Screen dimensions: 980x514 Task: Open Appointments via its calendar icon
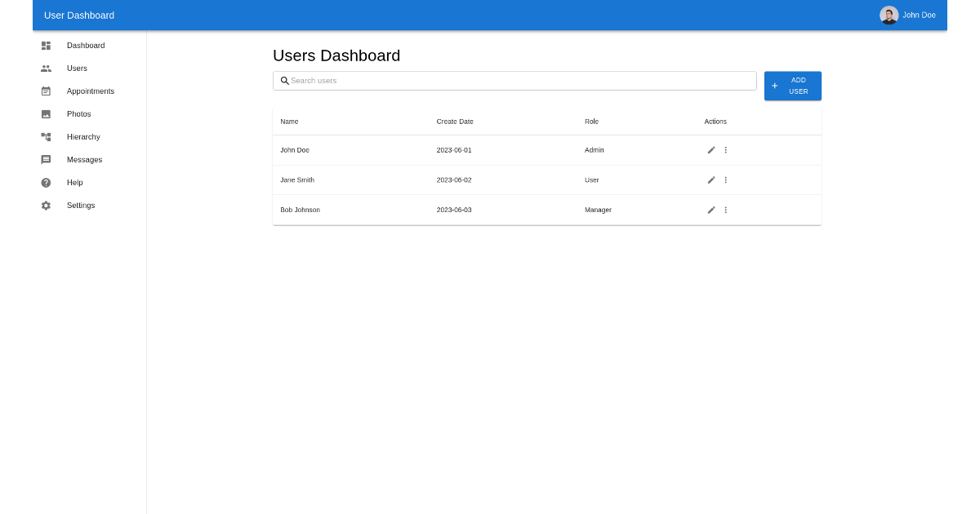click(x=46, y=91)
